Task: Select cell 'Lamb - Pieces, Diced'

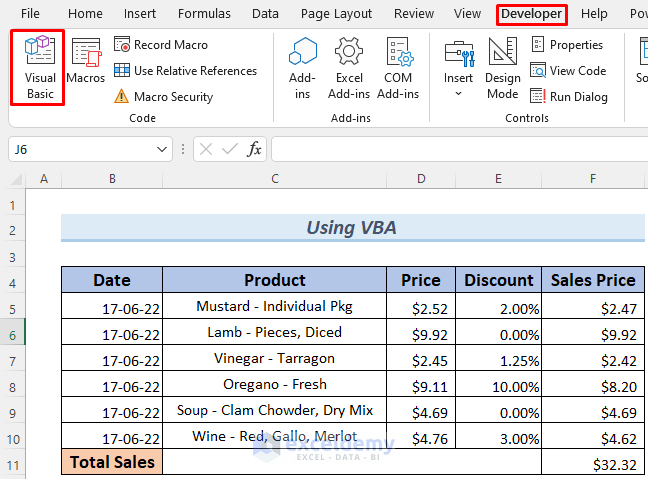Action: click(x=275, y=332)
